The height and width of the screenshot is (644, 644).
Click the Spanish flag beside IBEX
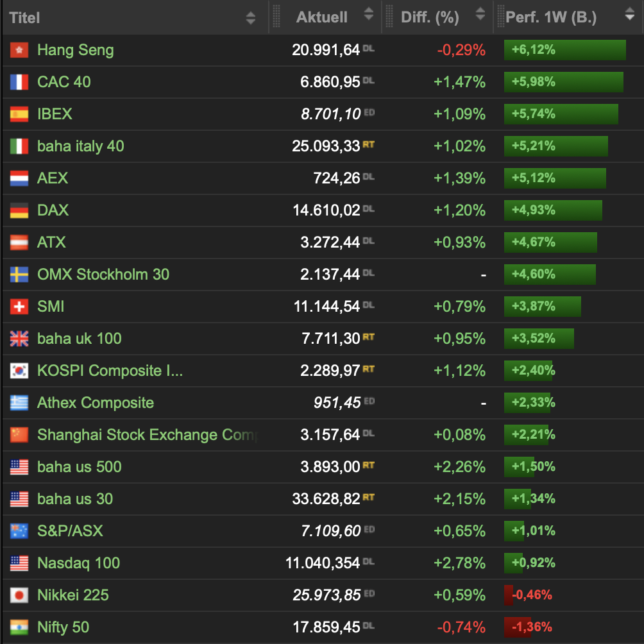coord(19,114)
